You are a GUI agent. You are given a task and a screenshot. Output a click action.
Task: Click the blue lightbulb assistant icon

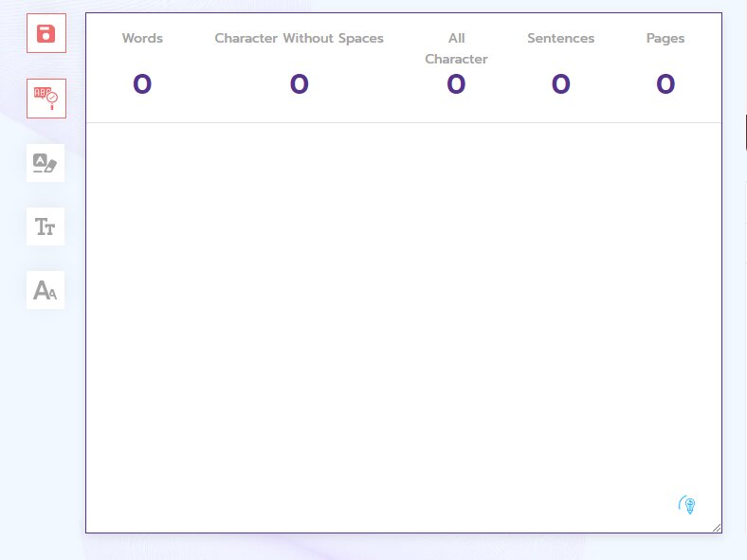[688, 505]
